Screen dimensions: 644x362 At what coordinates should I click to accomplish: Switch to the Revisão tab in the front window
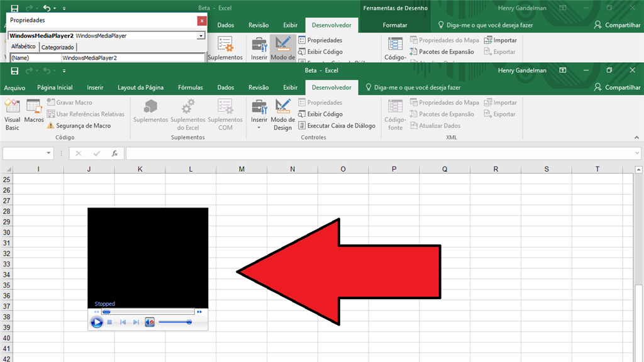coord(258,87)
